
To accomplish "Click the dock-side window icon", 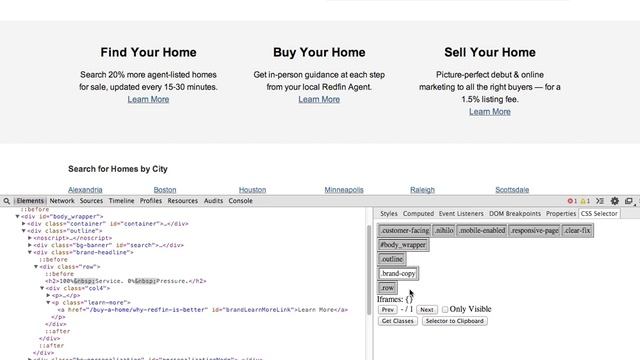I will (x=629, y=201).
